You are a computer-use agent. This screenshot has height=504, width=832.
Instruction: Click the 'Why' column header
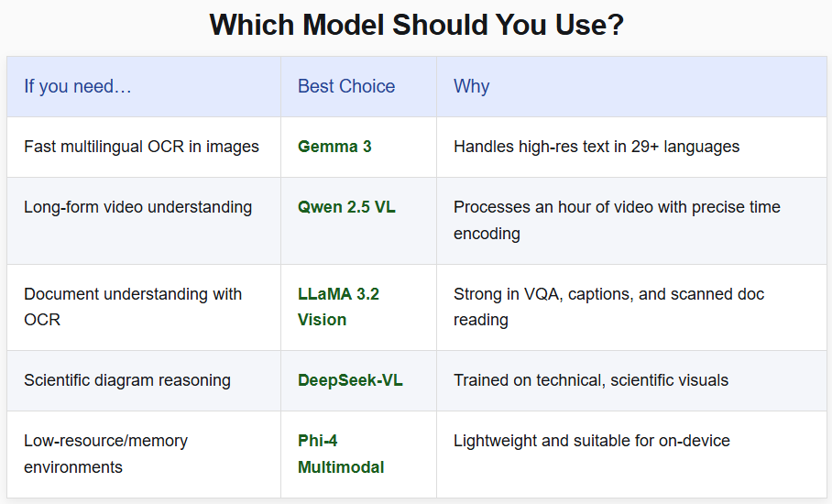click(x=471, y=86)
